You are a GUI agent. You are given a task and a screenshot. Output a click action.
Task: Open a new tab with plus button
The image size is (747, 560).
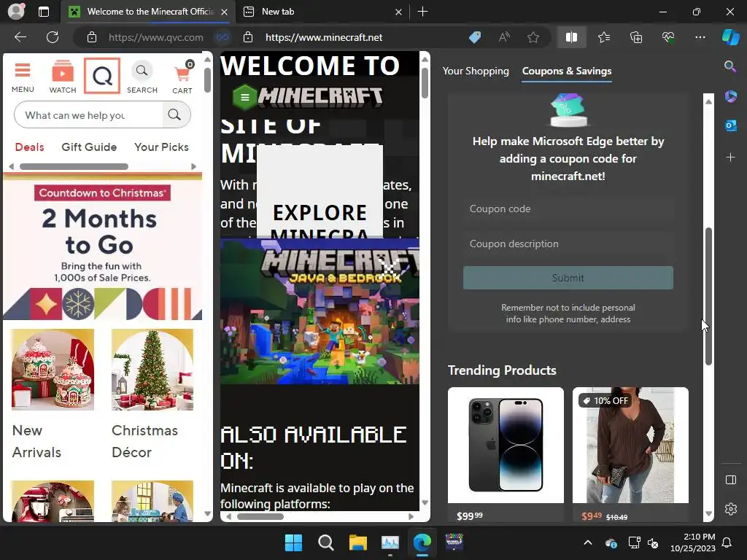422,12
